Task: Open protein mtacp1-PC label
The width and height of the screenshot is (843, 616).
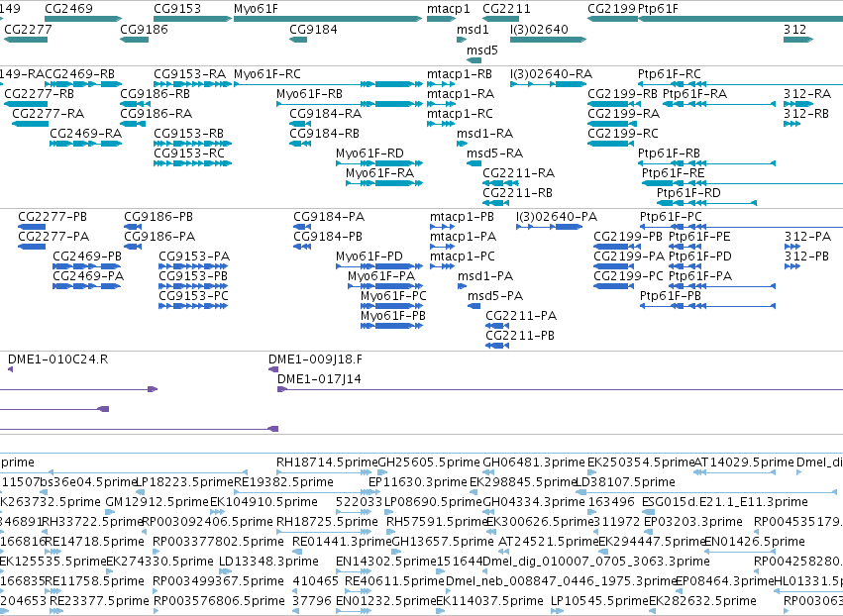Action: 462,257
